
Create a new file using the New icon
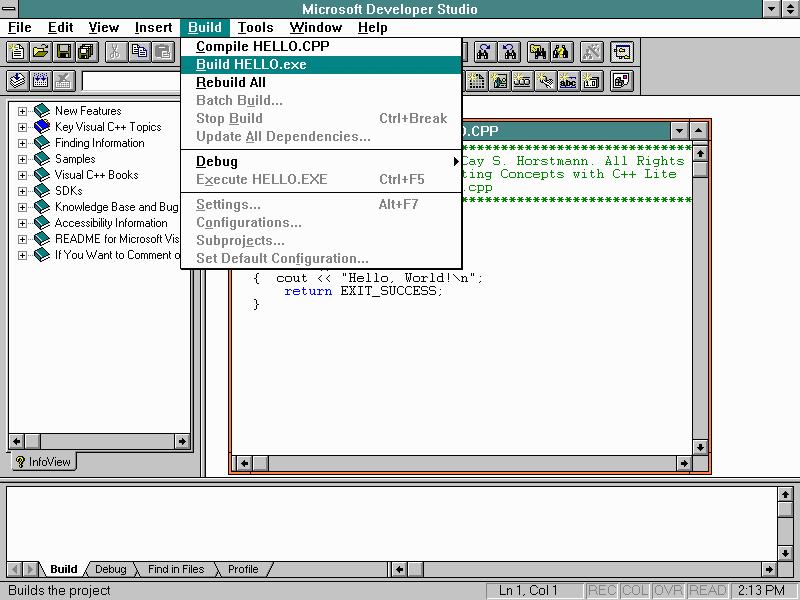18,52
